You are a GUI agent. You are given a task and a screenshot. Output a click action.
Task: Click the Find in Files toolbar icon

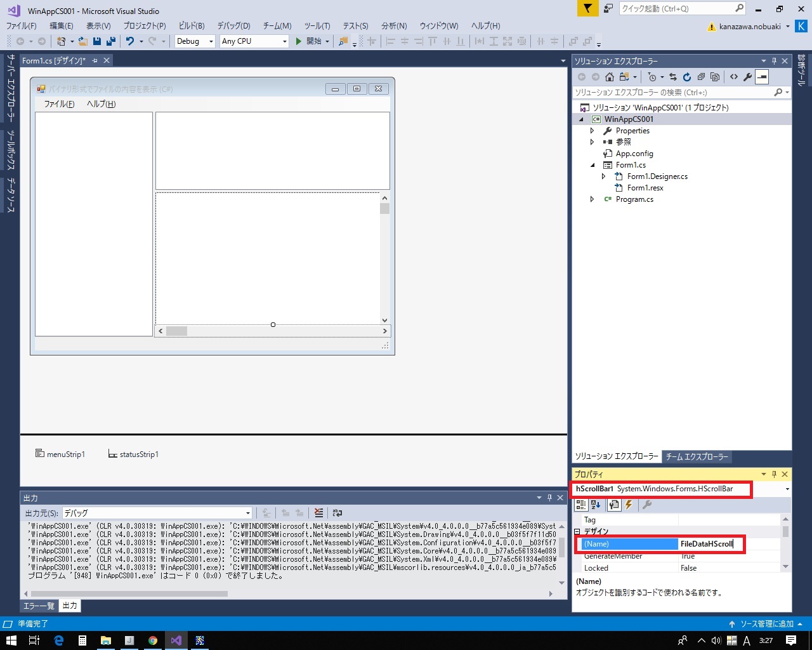343,41
